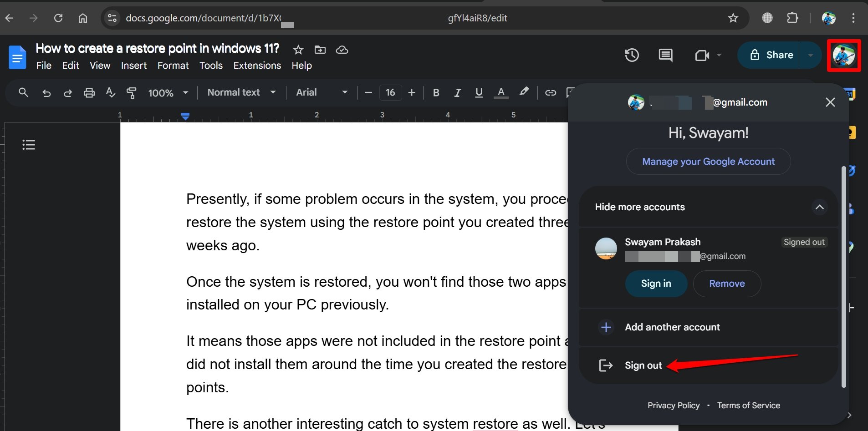Open the Terms of Service link
The height and width of the screenshot is (431, 868).
point(748,406)
